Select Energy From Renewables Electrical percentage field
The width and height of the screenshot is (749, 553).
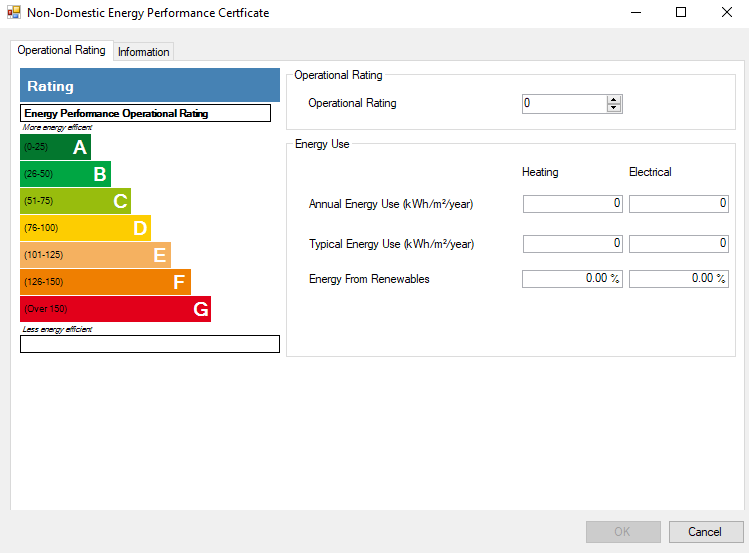tap(678, 279)
